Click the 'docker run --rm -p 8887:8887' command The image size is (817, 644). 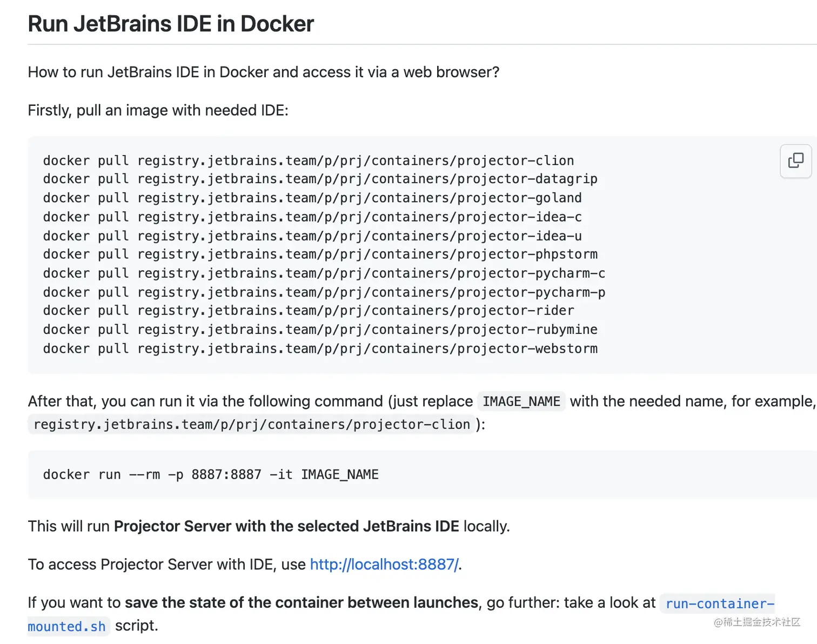click(x=211, y=474)
